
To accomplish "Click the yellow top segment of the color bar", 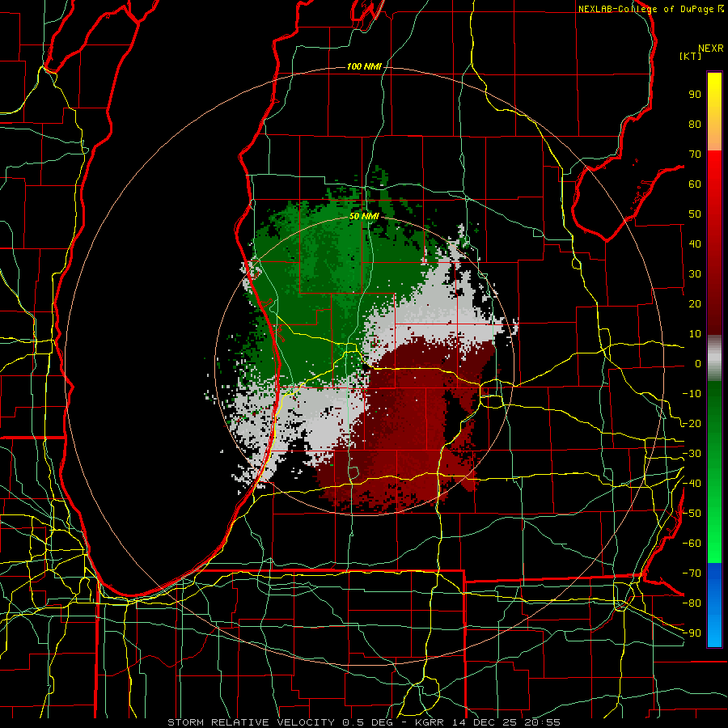I will [x=714, y=112].
